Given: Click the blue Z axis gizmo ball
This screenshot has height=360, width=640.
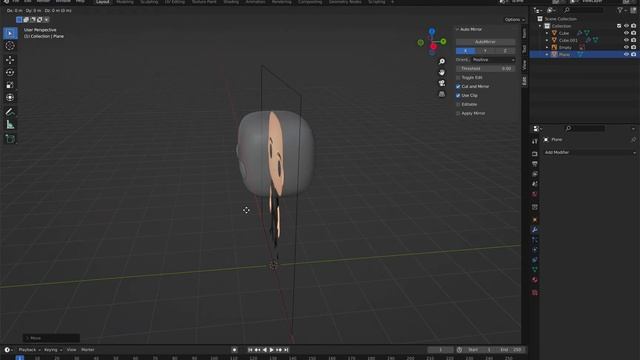Looking at the screenshot, I should 432,31.
